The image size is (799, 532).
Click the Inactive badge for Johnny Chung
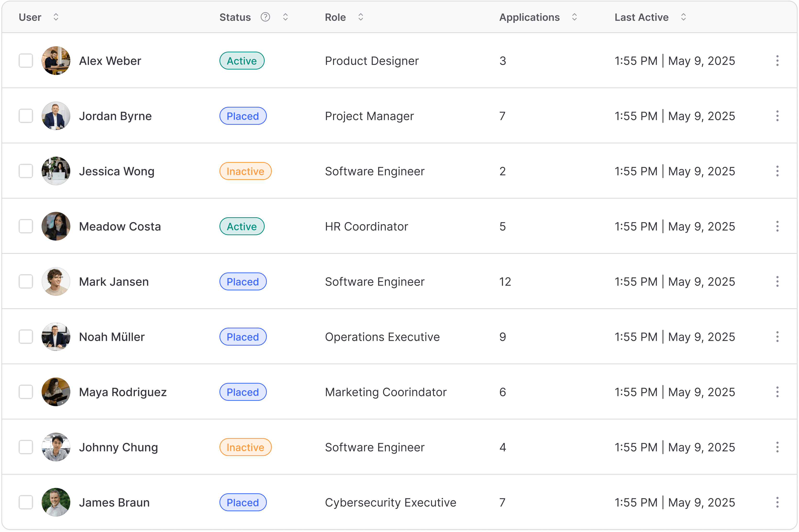[245, 447]
